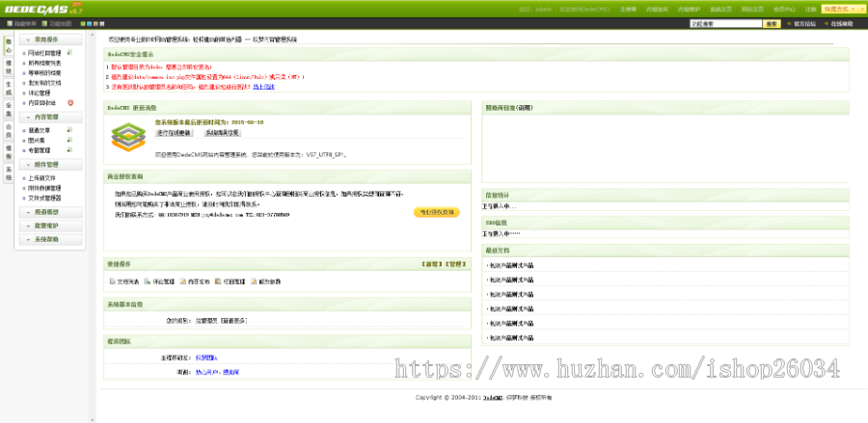Click the [查看更多] link
The width and height of the screenshot is (868, 423).
point(233,321)
